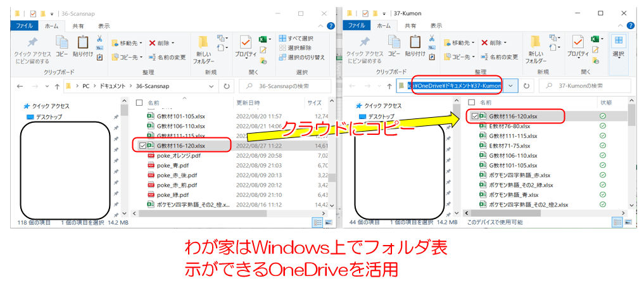
Task: Switch to details view in 36-Scansnap status bar
Action: [x=317, y=222]
